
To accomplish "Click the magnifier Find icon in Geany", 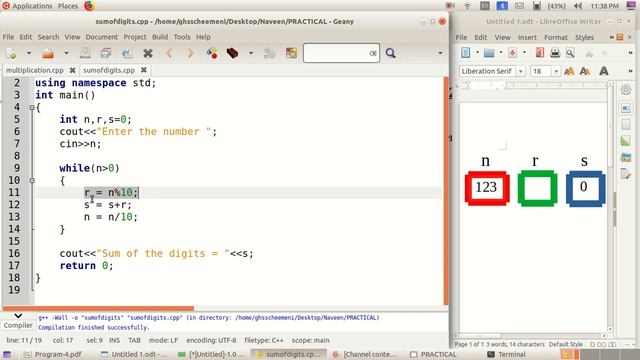I will coord(391,53).
